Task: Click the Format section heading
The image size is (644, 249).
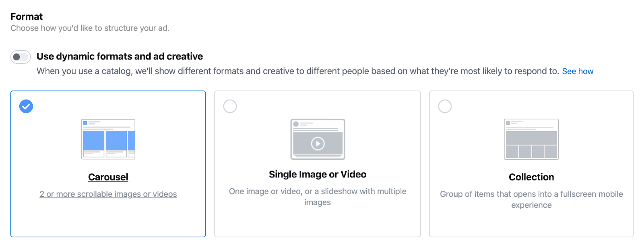Action: (x=27, y=16)
